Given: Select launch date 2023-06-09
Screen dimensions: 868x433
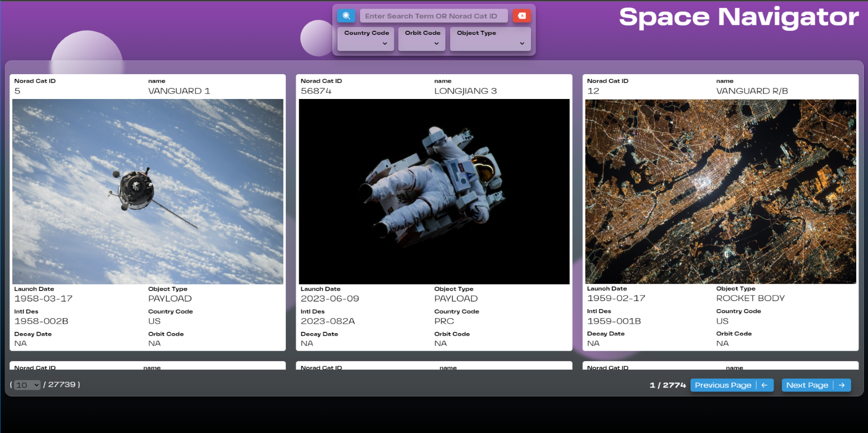Looking at the screenshot, I should click(x=330, y=299).
